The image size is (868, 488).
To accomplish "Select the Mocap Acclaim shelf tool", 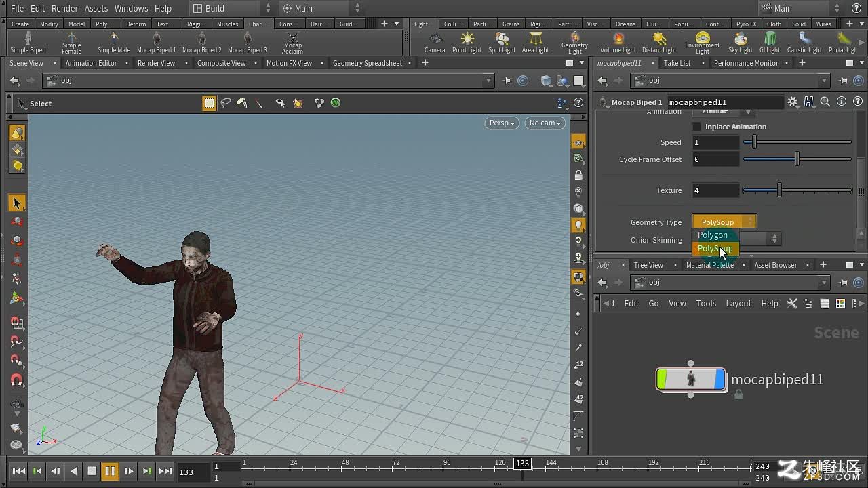I will tap(292, 42).
